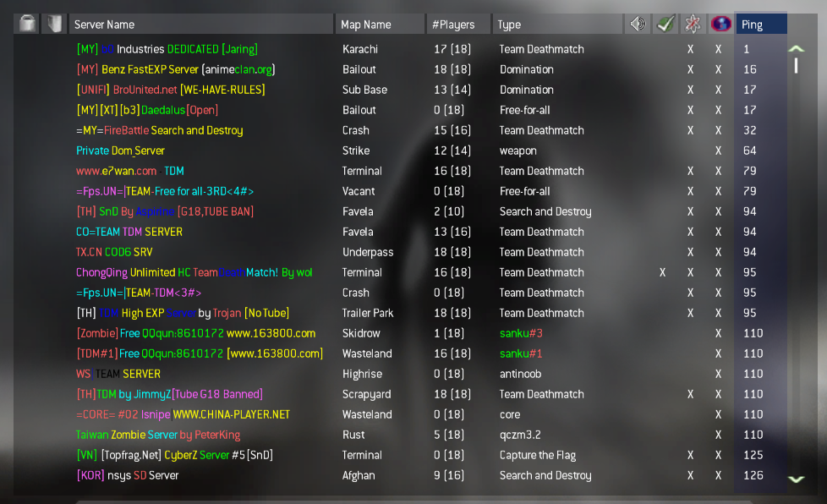Click the scroll up arrow in server list
Image resolution: width=827 pixels, height=504 pixels.
tap(796, 48)
